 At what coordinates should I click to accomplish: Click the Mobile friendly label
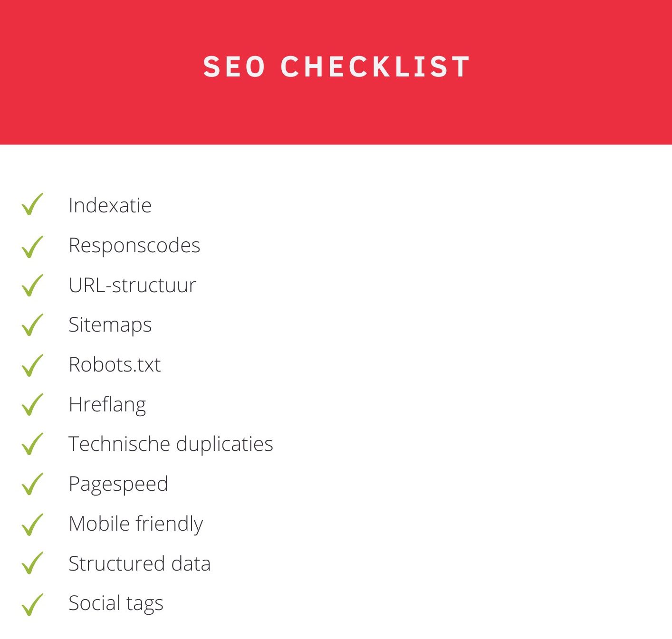[136, 524]
